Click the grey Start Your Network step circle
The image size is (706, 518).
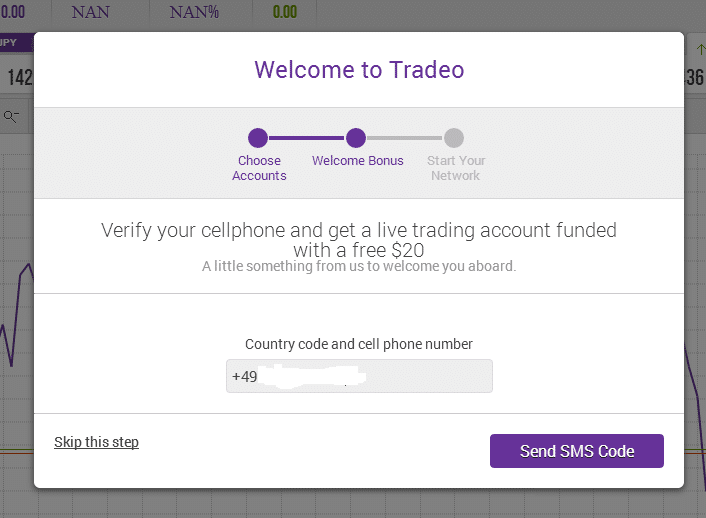click(454, 138)
